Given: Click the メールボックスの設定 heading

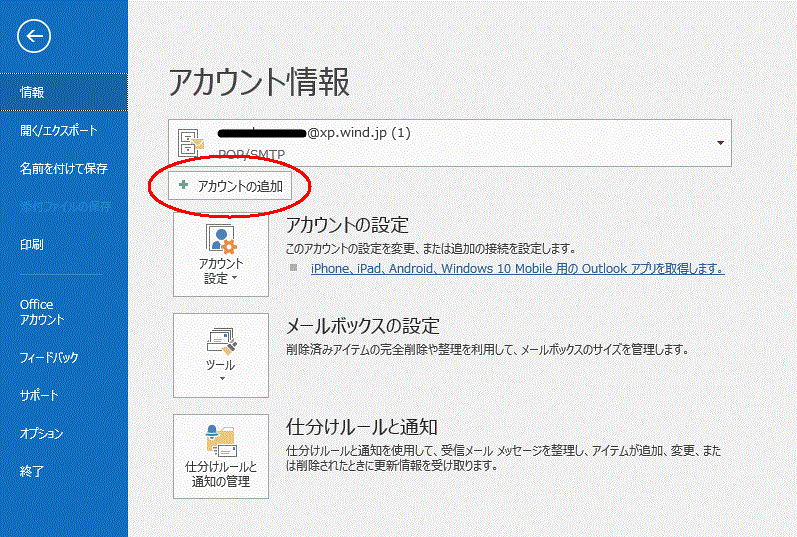Looking at the screenshot, I should click(x=362, y=326).
